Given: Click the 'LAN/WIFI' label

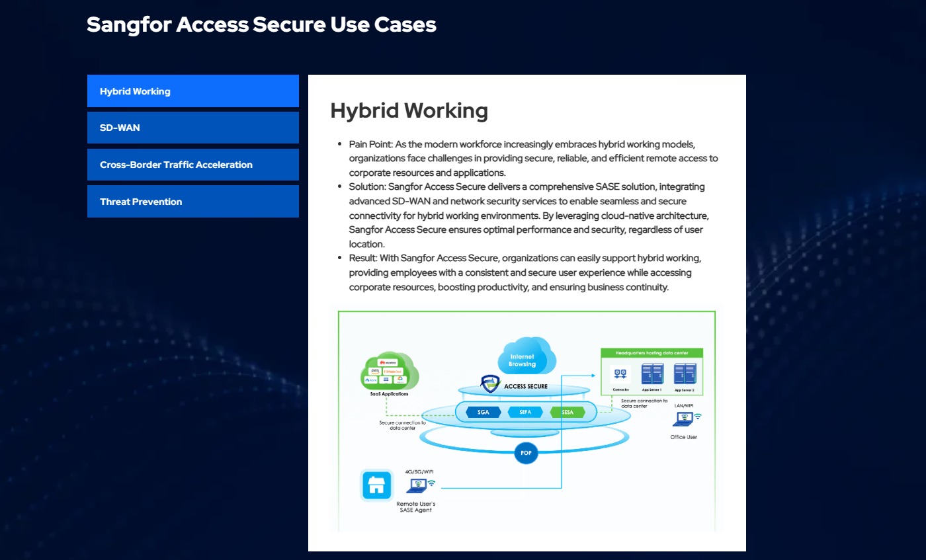Looking at the screenshot, I should [x=684, y=406].
